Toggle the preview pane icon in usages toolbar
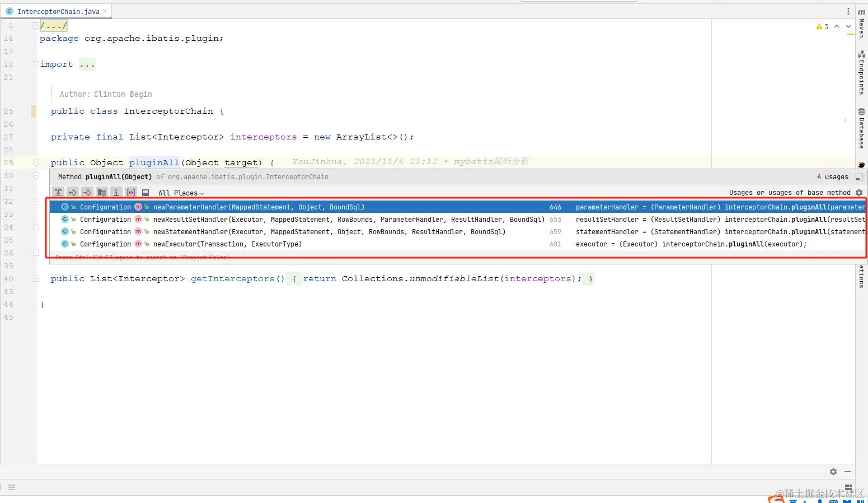The height and width of the screenshot is (503, 868). click(x=146, y=193)
